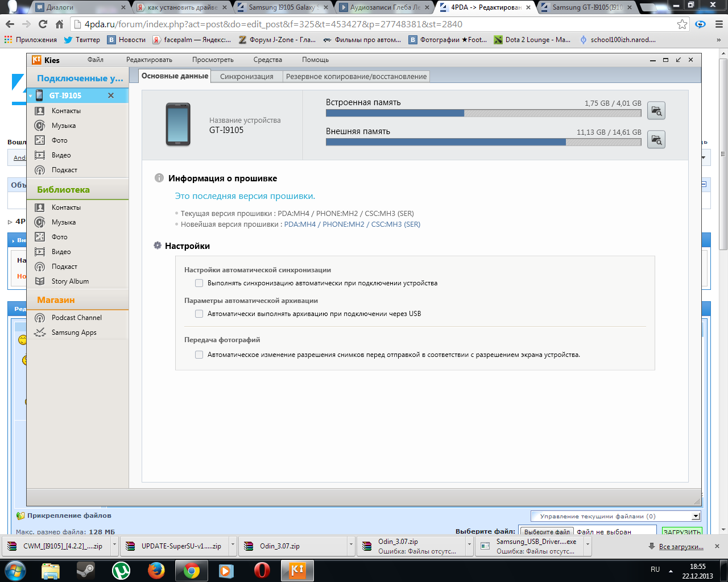
Task: Open dropdown for failed Odin_3.07.zip download
Action: tap(469, 546)
